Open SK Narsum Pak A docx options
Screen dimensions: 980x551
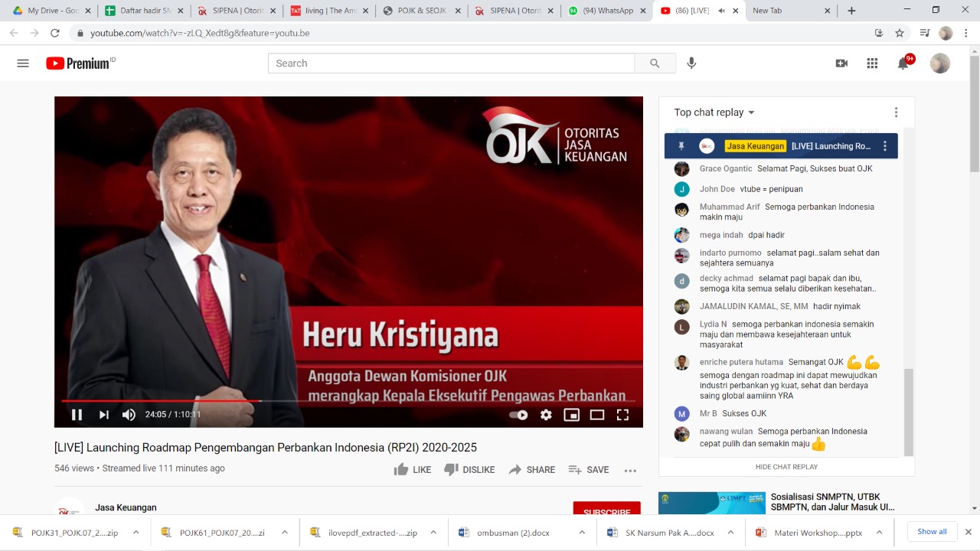[x=730, y=533]
